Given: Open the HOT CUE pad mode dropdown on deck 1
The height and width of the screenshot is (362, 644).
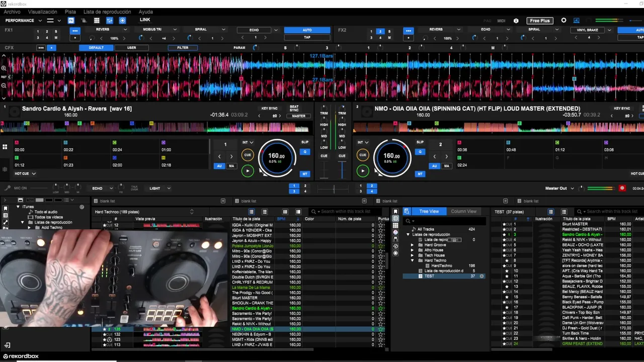Looking at the screenshot, I should click(x=25, y=173).
